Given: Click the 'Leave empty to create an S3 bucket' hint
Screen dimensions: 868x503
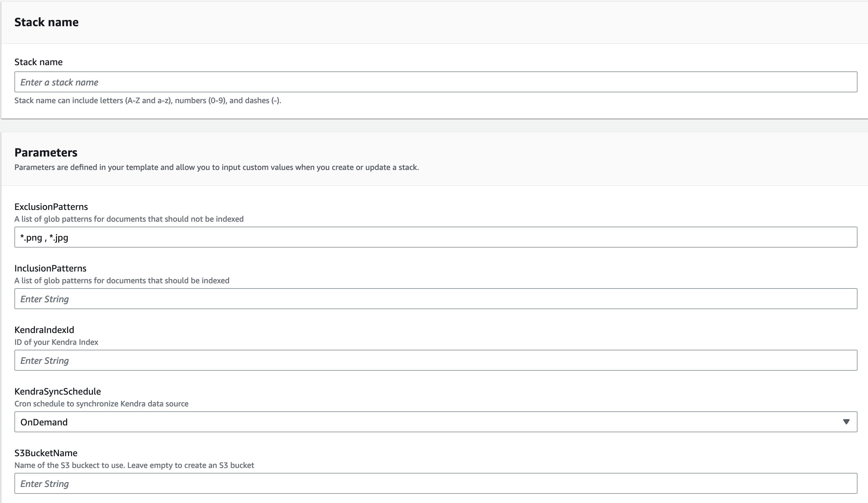Looking at the screenshot, I should (190, 465).
